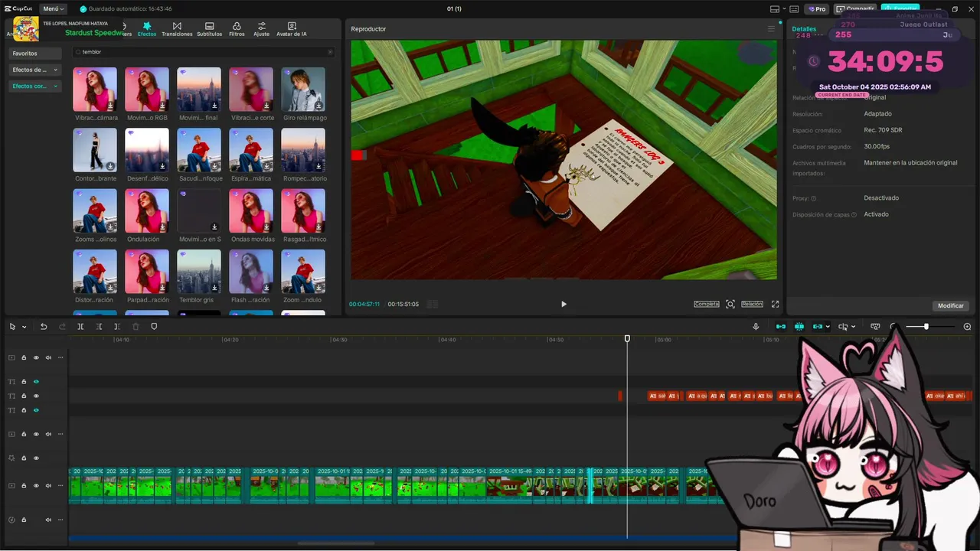This screenshot has height=551, width=980.
Task: Undo the last action
Action: point(44,327)
